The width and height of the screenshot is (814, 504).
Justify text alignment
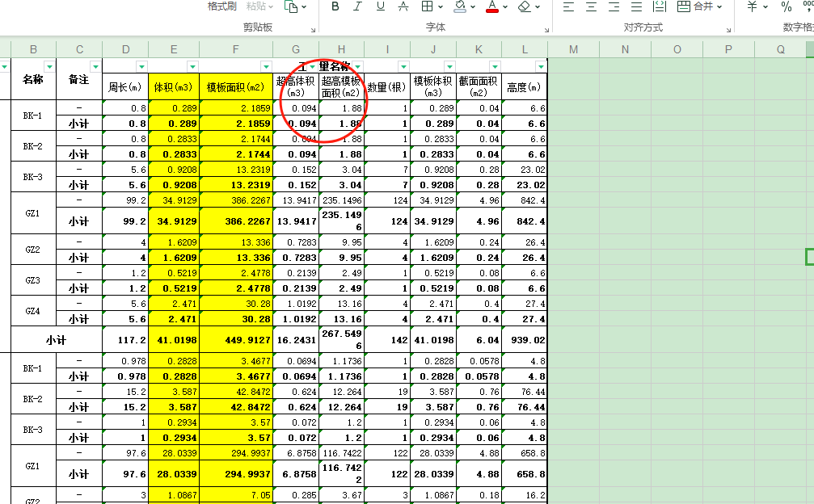tap(636, 6)
